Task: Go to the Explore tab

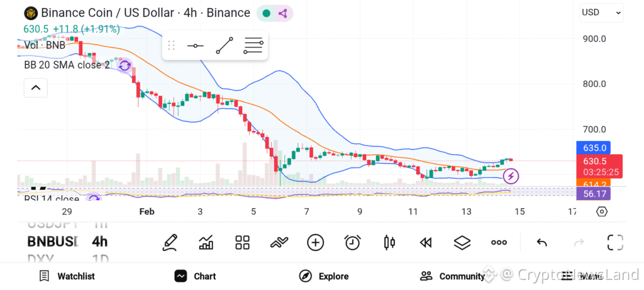Action: [x=324, y=276]
